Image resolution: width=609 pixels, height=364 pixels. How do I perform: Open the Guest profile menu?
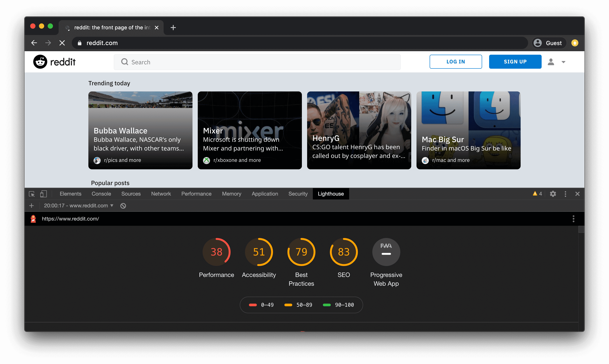(549, 43)
